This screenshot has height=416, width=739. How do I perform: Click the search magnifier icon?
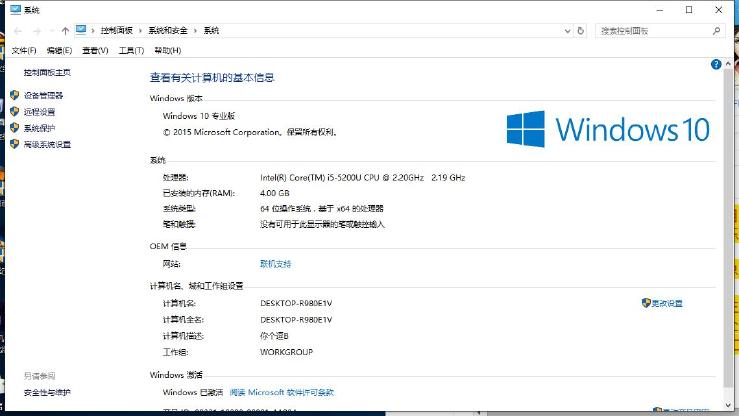point(716,31)
